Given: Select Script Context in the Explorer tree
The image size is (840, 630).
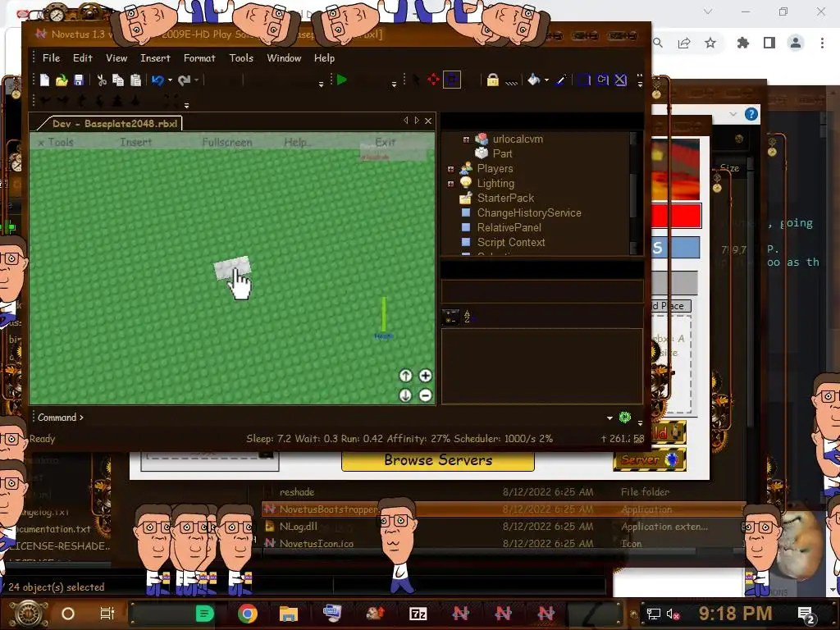Looking at the screenshot, I should (x=510, y=242).
